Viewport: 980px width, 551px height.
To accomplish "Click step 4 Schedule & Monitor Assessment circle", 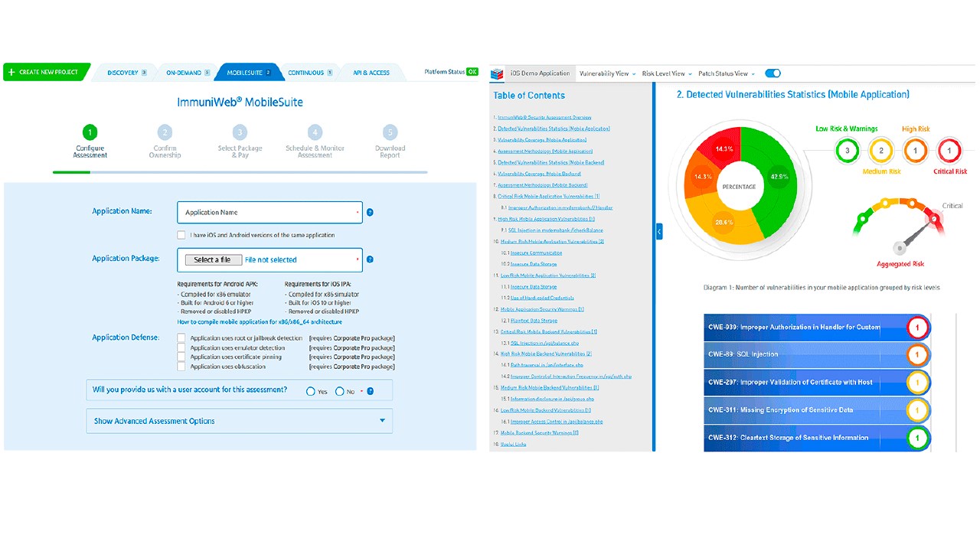I will pyautogui.click(x=315, y=132).
